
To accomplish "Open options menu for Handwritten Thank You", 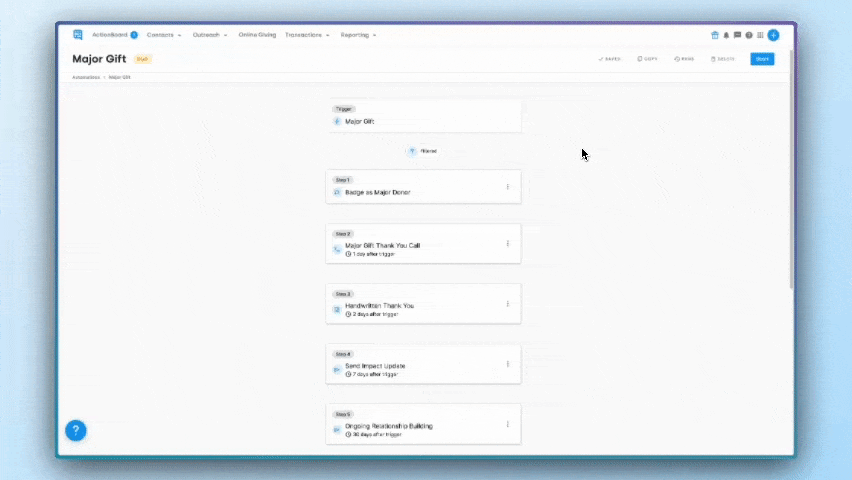I will (508, 304).
